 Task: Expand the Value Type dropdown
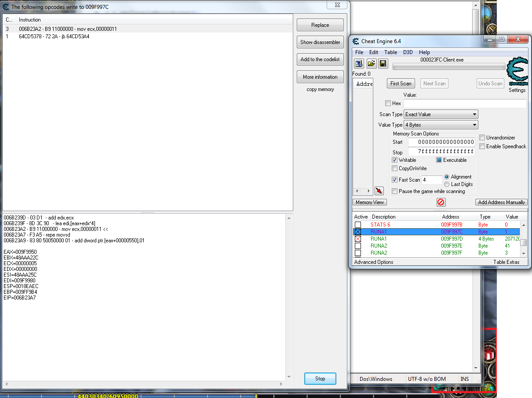(x=441, y=125)
